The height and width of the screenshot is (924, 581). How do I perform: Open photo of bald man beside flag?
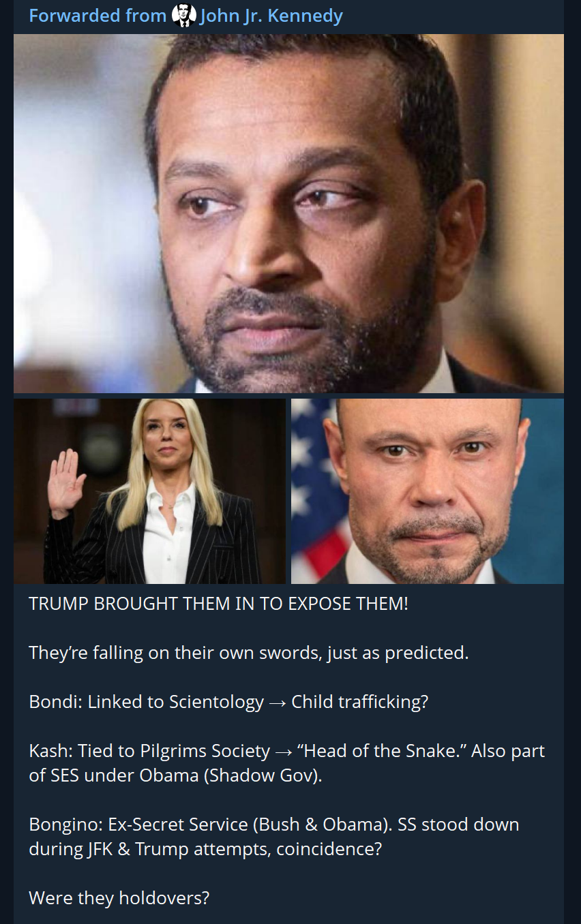[428, 491]
